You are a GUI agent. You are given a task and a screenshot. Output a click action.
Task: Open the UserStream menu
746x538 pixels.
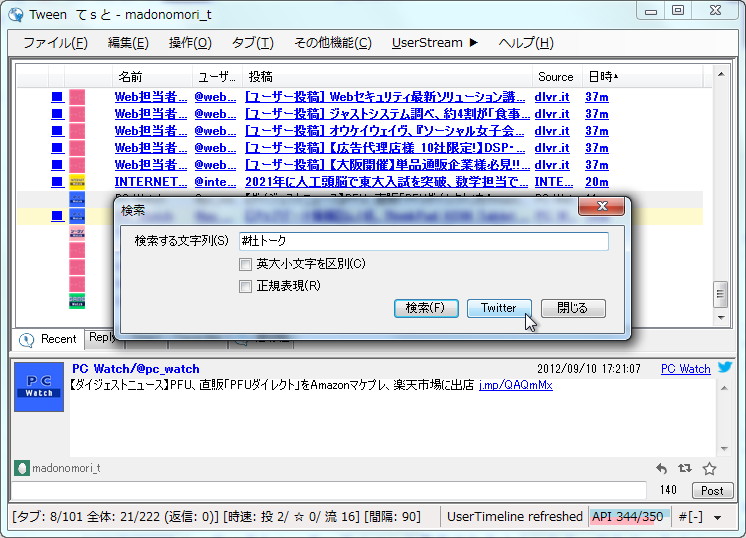[434, 43]
